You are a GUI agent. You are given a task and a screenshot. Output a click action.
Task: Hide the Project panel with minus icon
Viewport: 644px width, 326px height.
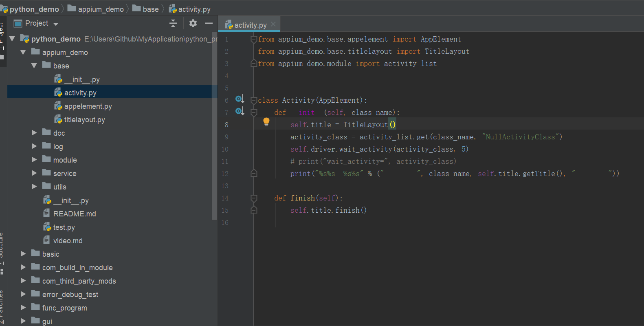click(209, 23)
